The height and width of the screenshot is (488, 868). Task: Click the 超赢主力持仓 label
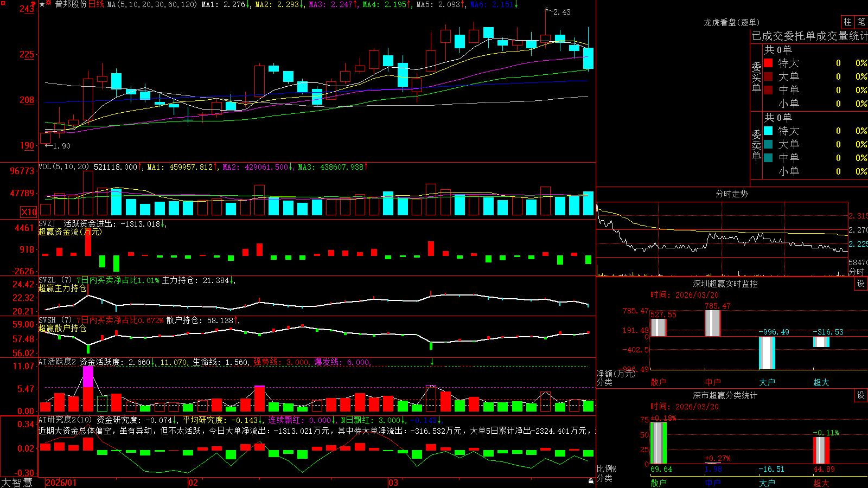tap(62, 288)
